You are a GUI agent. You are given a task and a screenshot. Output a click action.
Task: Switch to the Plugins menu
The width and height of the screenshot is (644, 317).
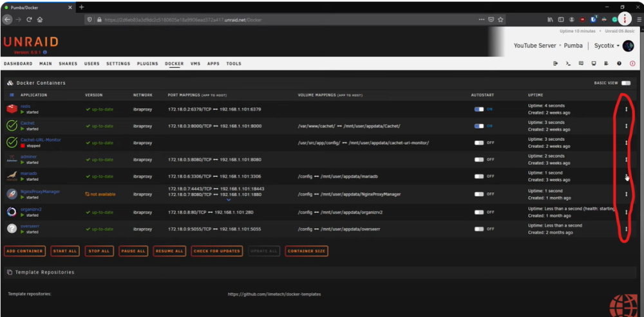(x=147, y=64)
